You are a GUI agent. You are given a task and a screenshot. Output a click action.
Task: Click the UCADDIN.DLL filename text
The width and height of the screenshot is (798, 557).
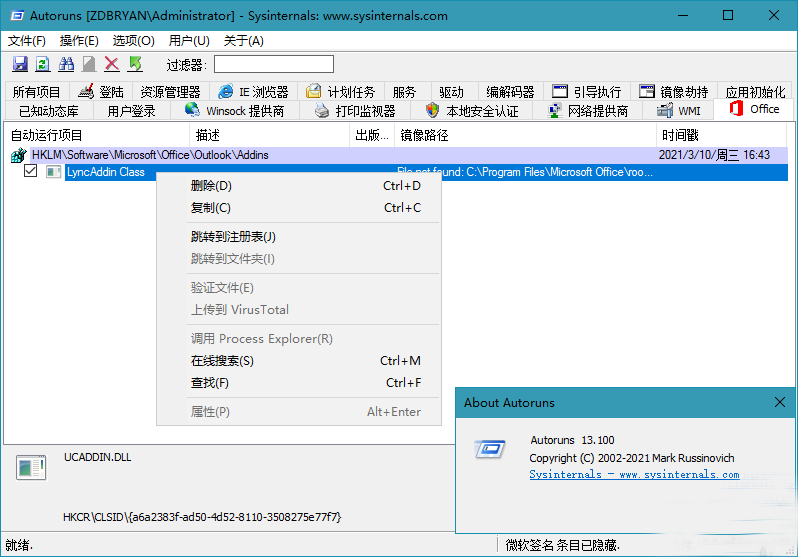click(x=98, y=457)
